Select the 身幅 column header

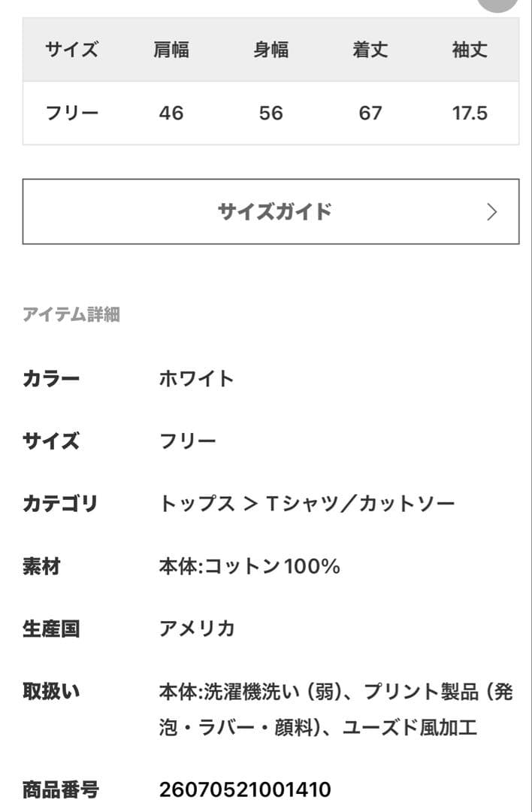271,50
